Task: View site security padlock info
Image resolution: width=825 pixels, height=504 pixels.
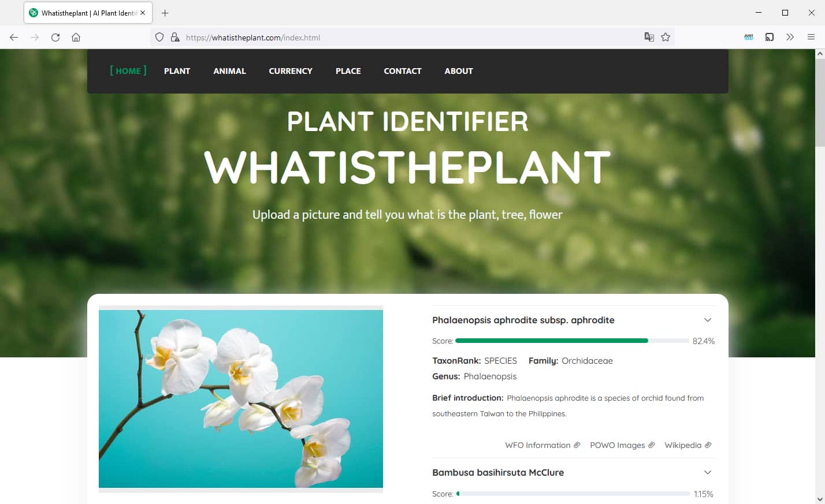Action: (175, 38)
